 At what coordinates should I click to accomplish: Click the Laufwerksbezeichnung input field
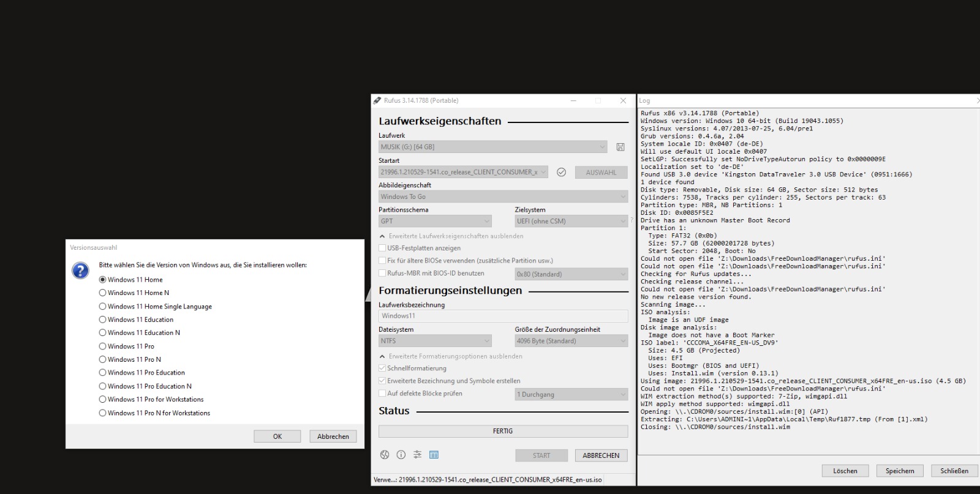tap(503, 316)
